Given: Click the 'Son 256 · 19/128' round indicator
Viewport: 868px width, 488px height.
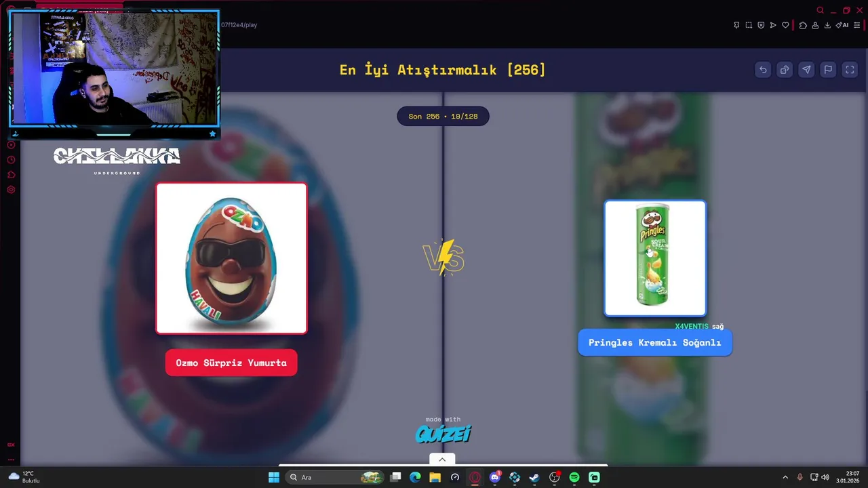Looking at the screenshot, I should pyautogui.click(x=443, y=117).
